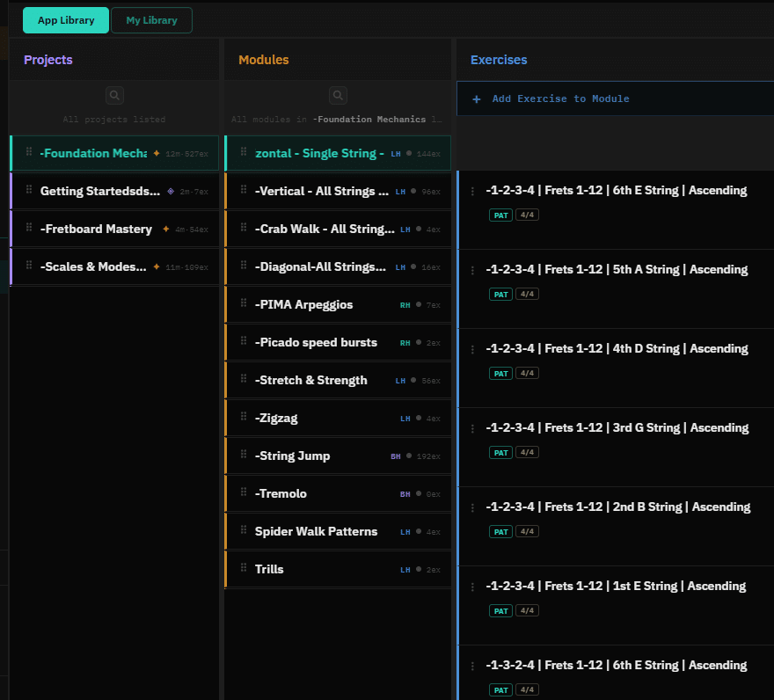This screenshot has height=700, width=774.
Task: Grab the drag handle of Trills module
Action: coord(244,567)
